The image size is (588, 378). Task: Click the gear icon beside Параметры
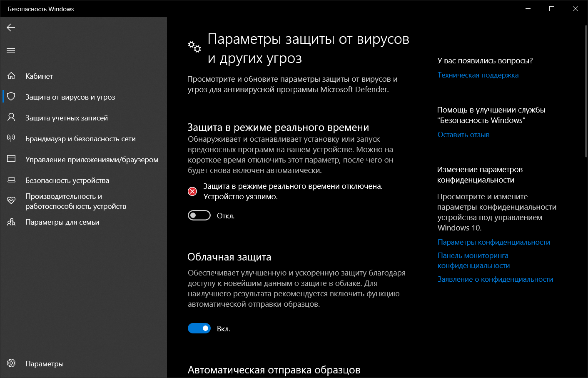11,363
